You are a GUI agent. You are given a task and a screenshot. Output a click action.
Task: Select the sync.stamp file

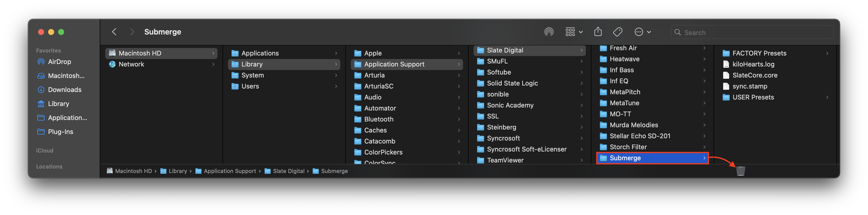(x=775, y=86)
